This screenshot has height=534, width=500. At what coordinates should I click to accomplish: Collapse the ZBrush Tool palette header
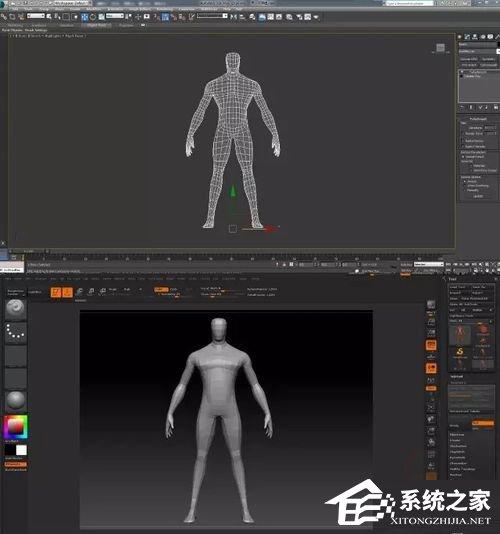453,279
